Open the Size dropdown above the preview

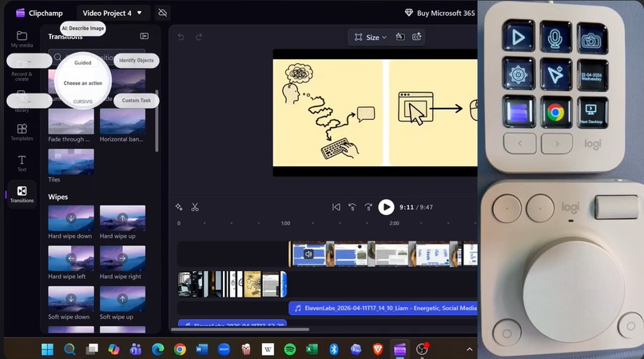(x=371, y=37)
